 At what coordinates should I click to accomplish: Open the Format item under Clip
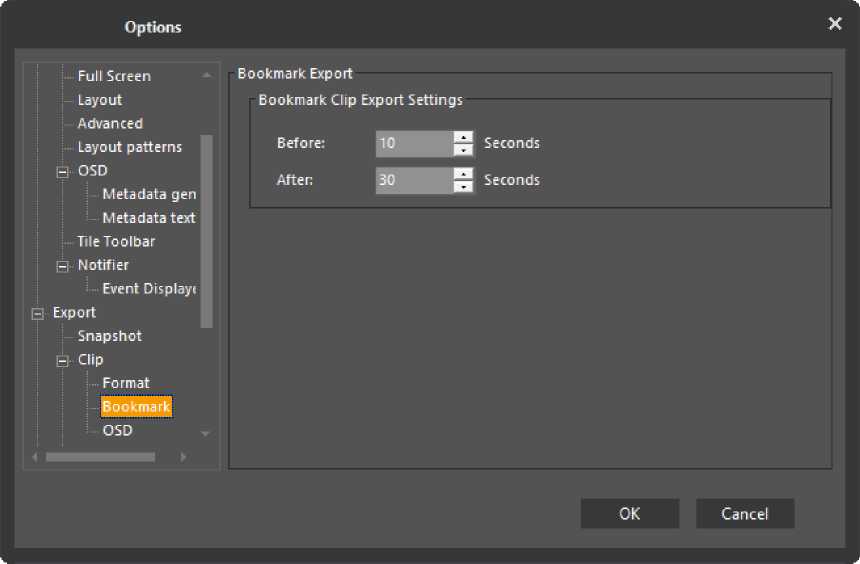click(126, 383)
